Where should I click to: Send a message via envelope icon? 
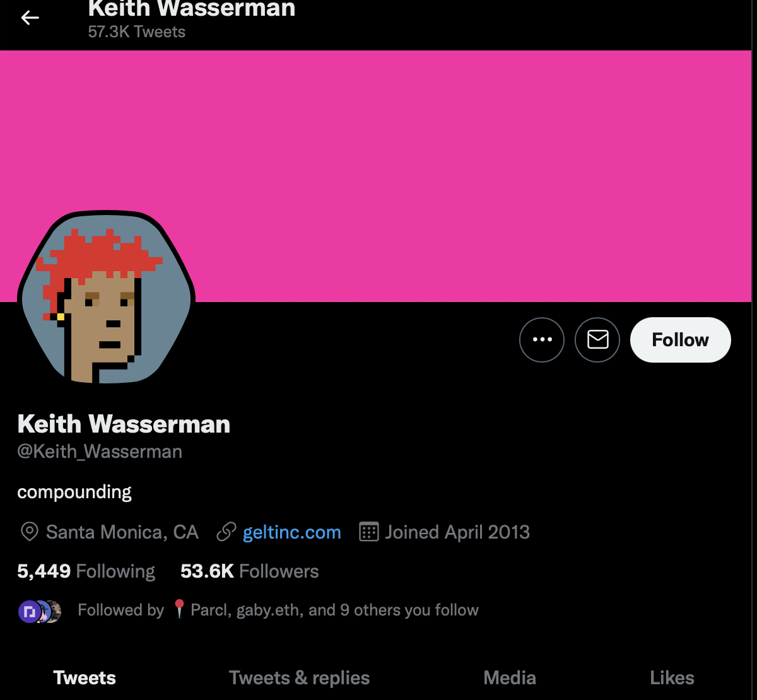click(597, 340)
